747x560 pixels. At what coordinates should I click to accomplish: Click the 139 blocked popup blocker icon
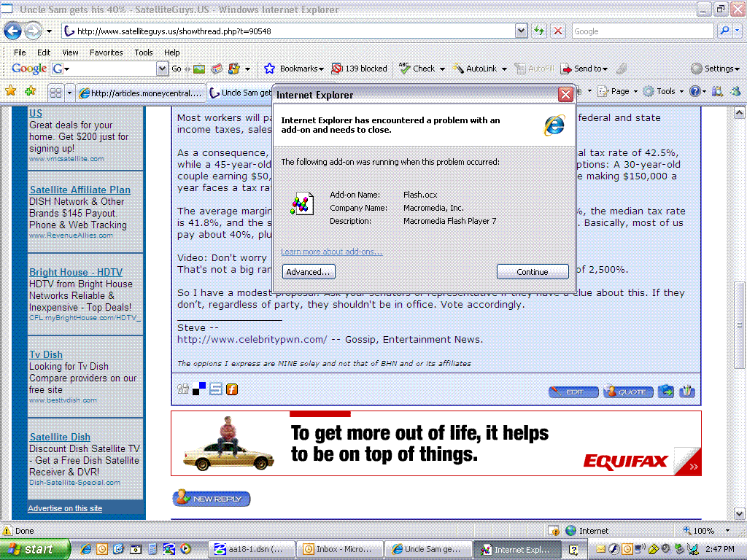337,69
